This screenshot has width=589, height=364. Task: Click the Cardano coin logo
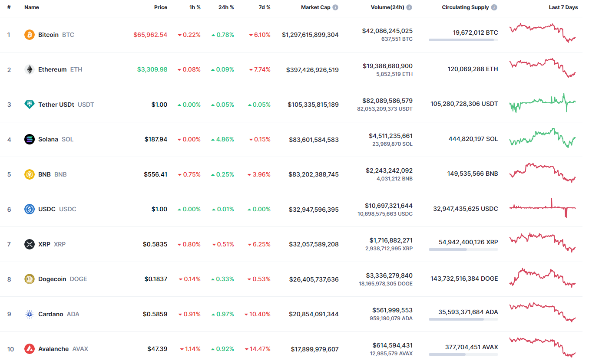[x=30, y=314]
